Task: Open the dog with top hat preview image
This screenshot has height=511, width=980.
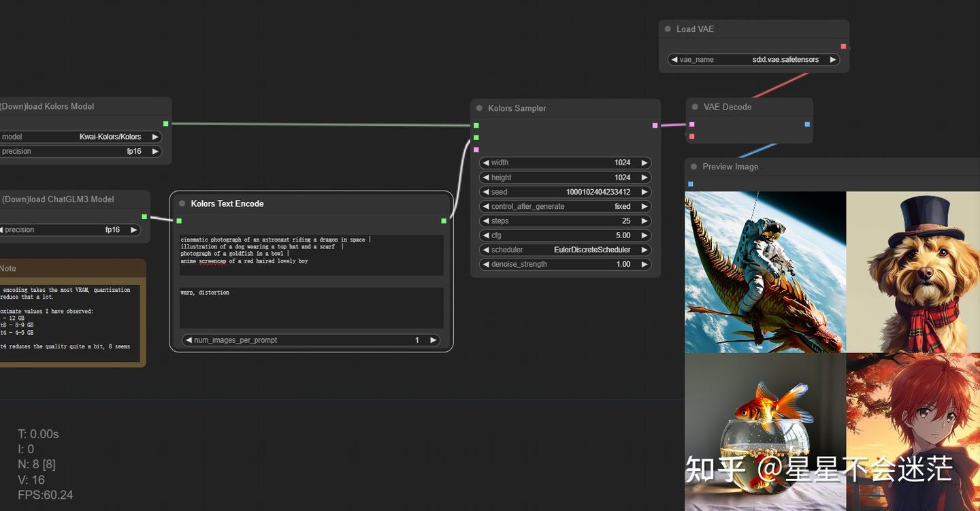Action: point(913,271)
